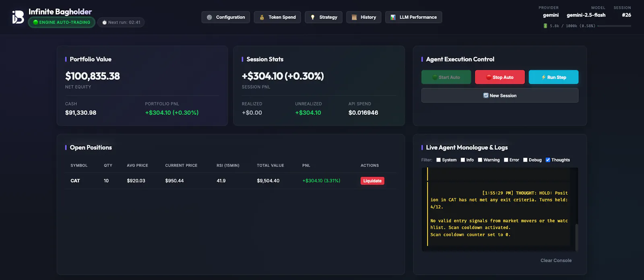
Task: Click the Run Step button
Action: (553, 77)
